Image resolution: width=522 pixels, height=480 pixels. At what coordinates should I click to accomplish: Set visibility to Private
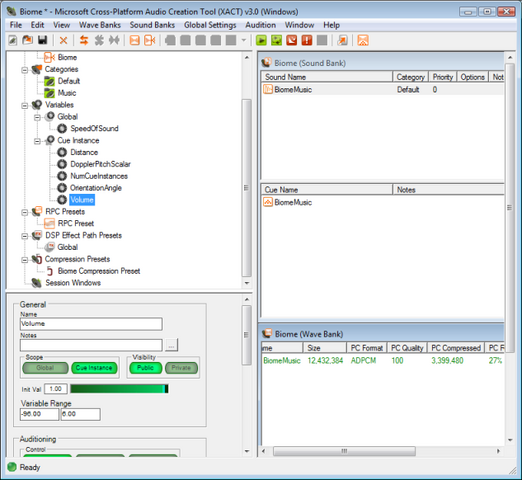click(181, 368)
